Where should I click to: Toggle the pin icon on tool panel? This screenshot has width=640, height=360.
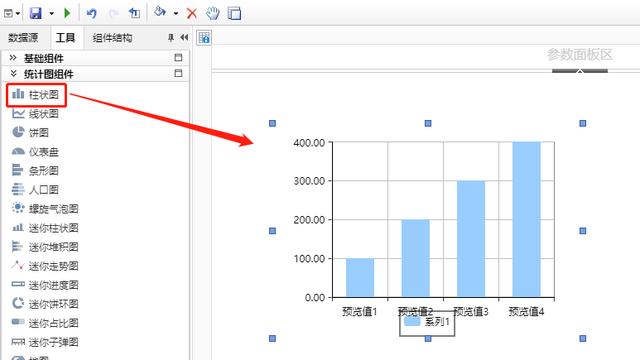tap(171, 38)
